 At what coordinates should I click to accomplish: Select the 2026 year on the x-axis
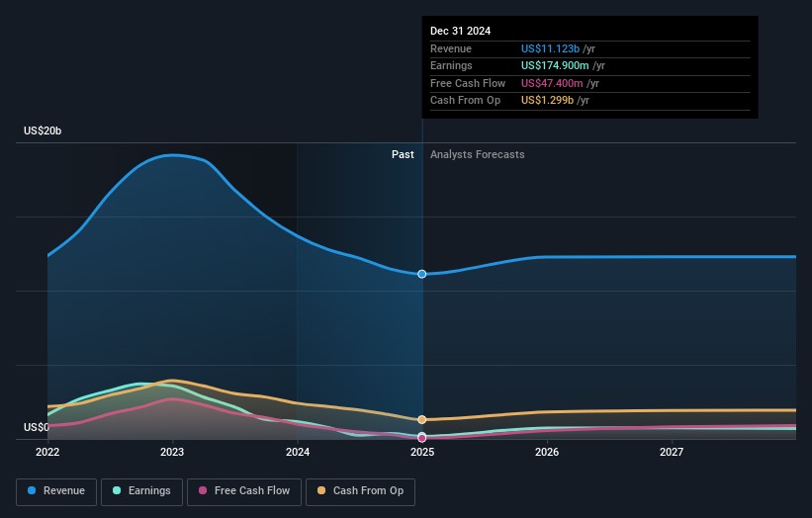coord(547,453)
